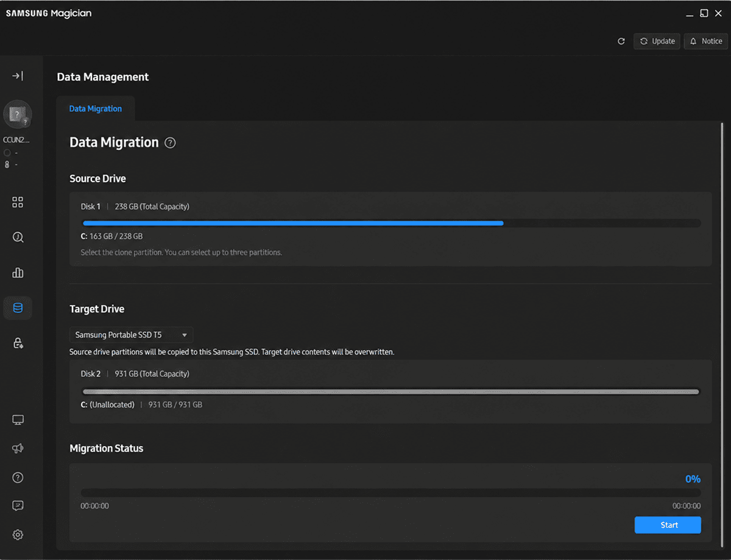Select the drive thumbnail in the sidebar
Screen dimensions: 731x560
(18, 114)
